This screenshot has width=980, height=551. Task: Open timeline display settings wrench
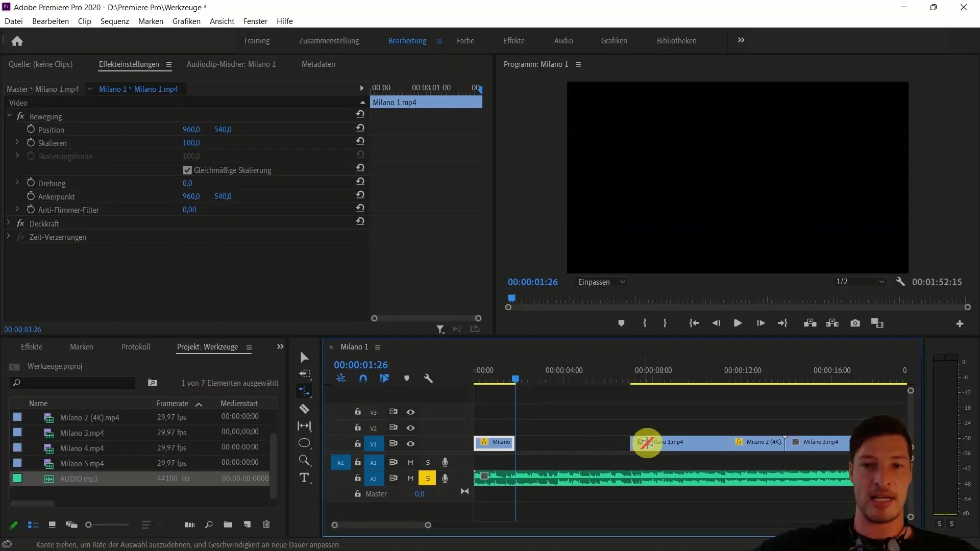[x=428, y=379]
